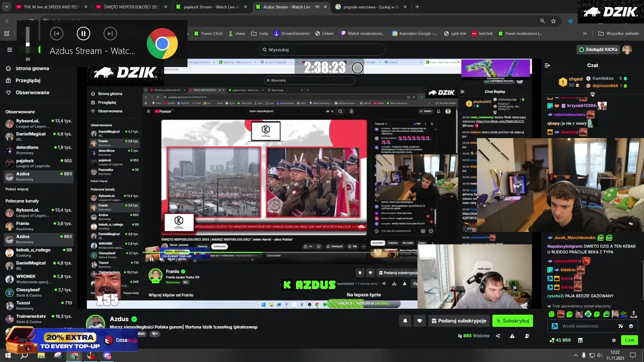Expand followed list with Pokaż więcej
644x362 pixels.
[17, 189]
